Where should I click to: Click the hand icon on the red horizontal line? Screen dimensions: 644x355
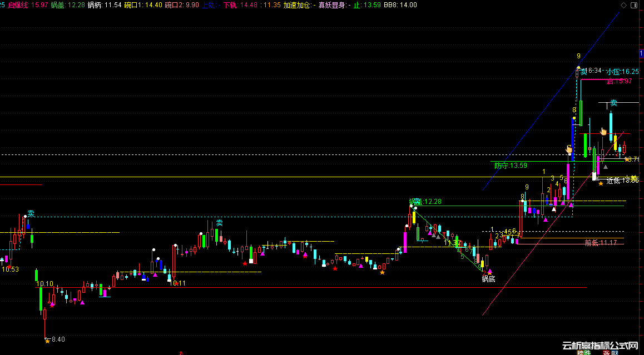point(603,132)
